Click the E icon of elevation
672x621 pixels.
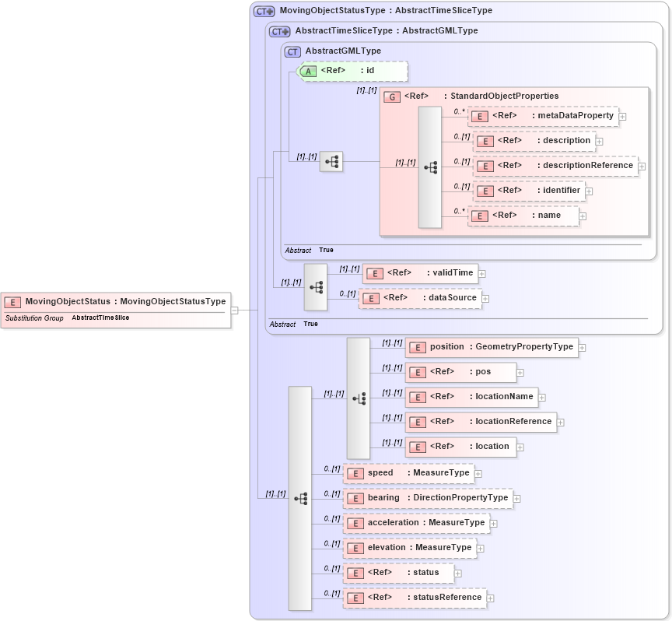355,549
